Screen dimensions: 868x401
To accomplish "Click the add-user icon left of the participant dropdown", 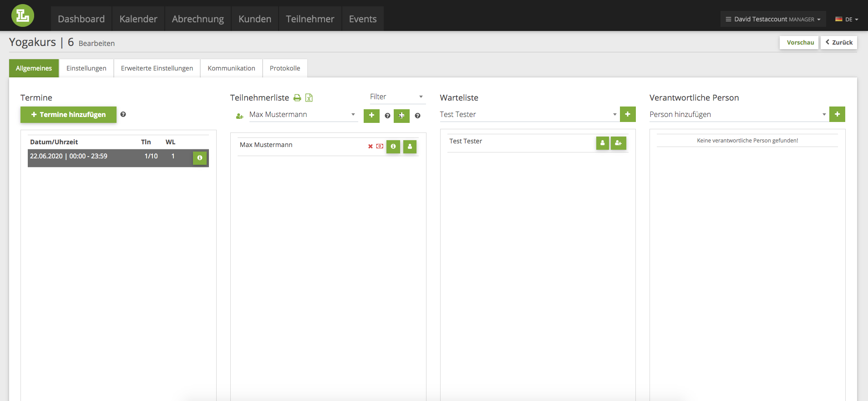I will coord(239,116).
